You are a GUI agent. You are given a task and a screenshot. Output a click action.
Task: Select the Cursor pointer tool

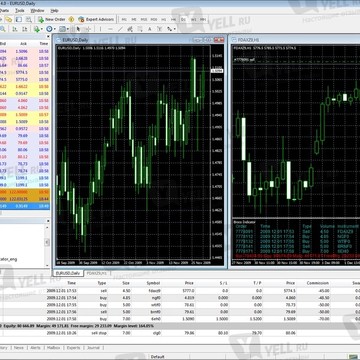[x=78, y=29]
